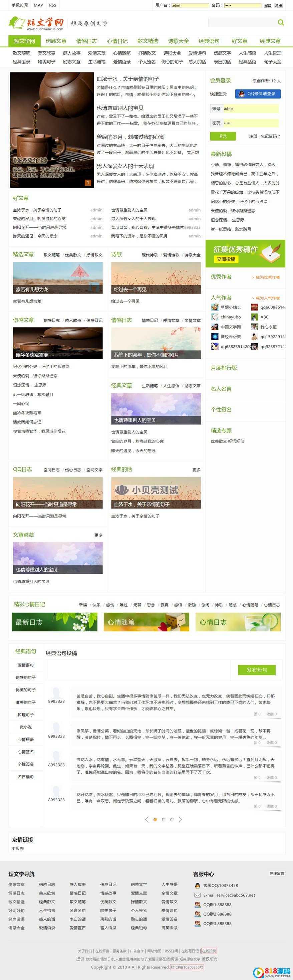Go to previous page with left chevron
Image resolution: width=293 pixels, height=980 pixels.
147,819
